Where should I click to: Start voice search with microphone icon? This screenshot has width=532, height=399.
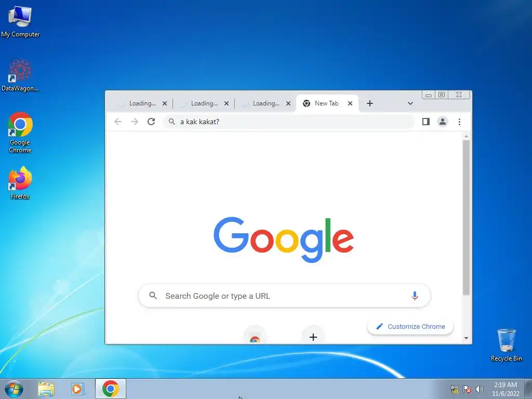[x=415, y=296]
